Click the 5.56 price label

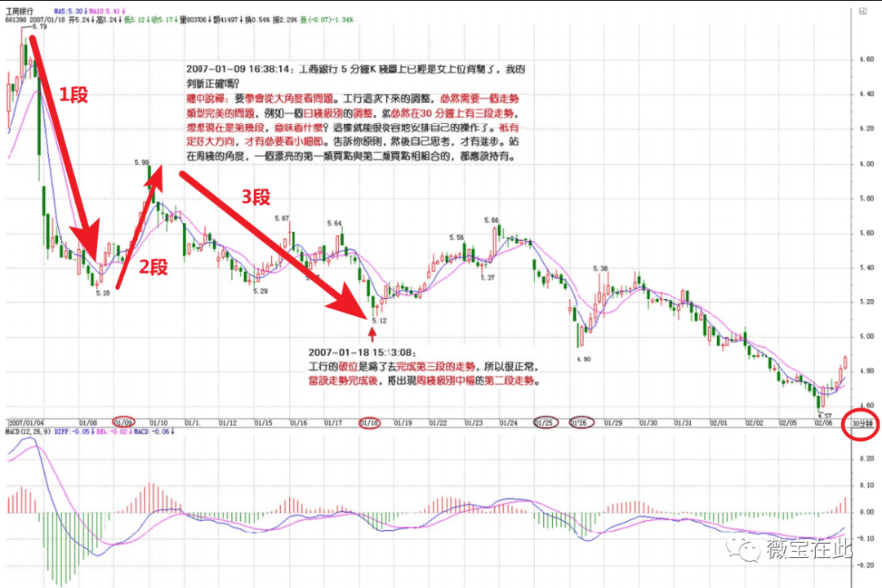tap(457, 238)
